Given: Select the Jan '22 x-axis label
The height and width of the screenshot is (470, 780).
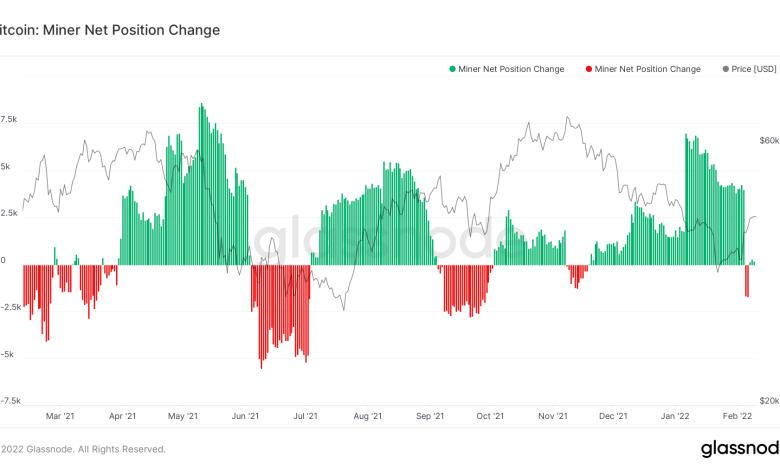Looking at the screenshot, I should coord(676,415).
